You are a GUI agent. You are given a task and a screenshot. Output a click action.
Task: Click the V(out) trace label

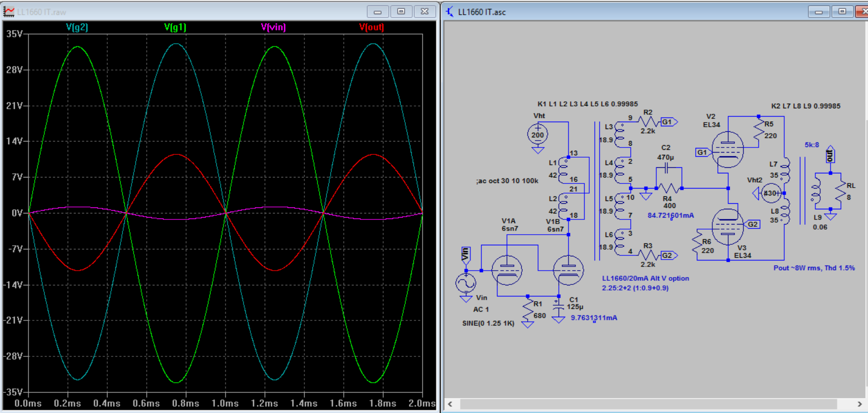[372, 27]
